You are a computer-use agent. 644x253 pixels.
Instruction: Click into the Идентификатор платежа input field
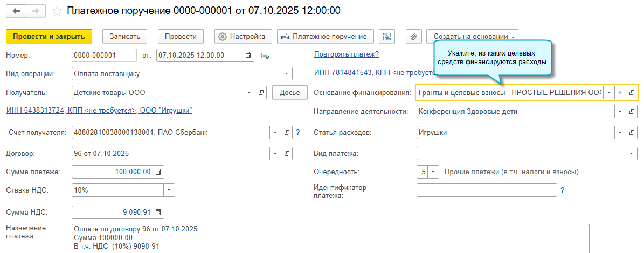(x=486, y=190)
